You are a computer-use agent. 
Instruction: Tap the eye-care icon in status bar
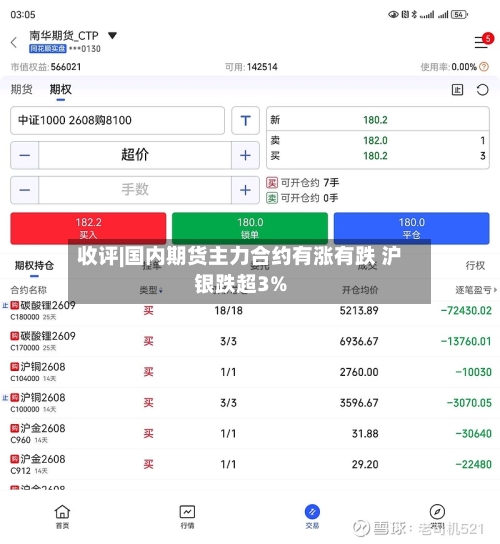(x=393, y=15)
